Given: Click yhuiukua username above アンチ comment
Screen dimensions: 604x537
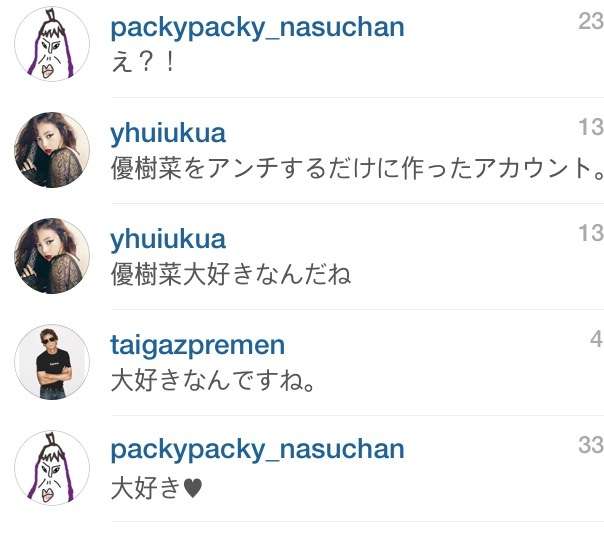Looking at the screenshot, I should (168, 134).
